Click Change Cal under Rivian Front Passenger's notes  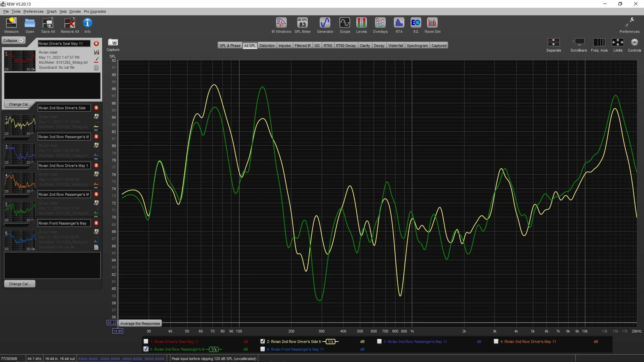click(20, 284)
